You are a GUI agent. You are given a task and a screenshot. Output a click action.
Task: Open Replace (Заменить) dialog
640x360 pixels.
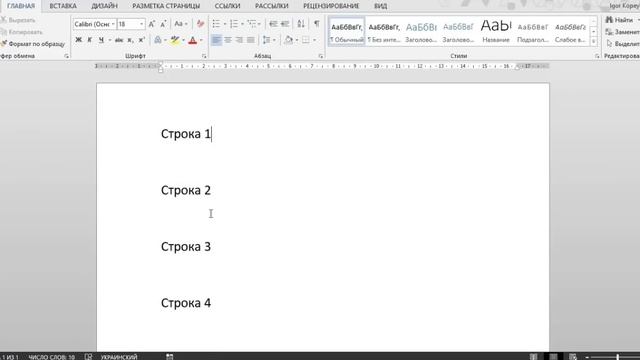(622, 32)
